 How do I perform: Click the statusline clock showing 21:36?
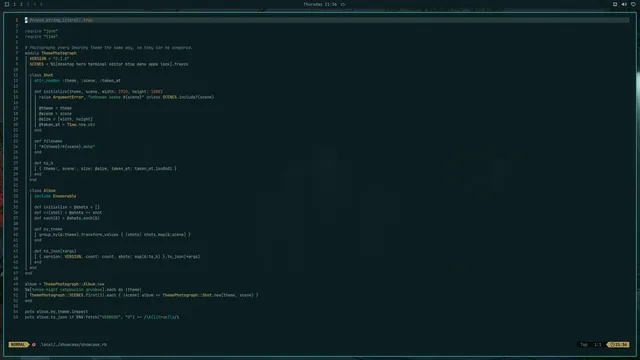coord(619,344)
